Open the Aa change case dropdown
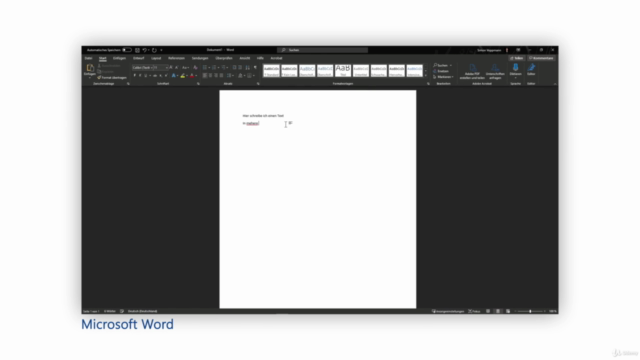This screenshot has height=360, width=640. tap(185, 67)
